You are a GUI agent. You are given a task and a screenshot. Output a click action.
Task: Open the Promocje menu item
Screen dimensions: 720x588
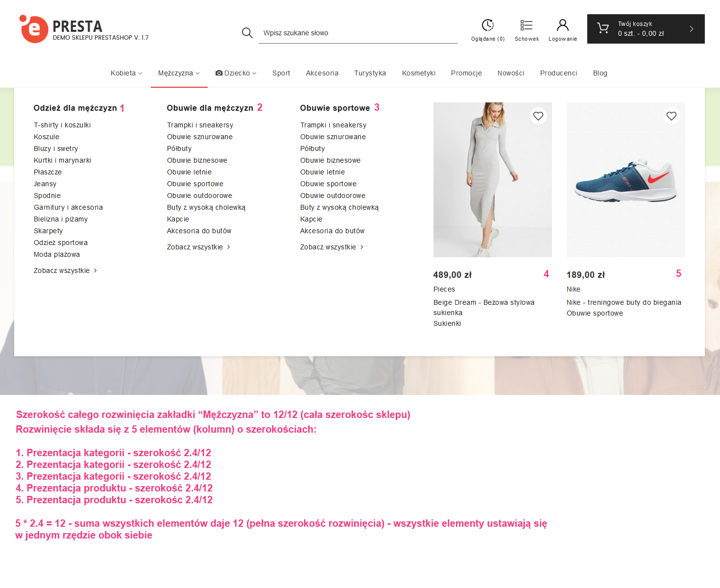466,73
